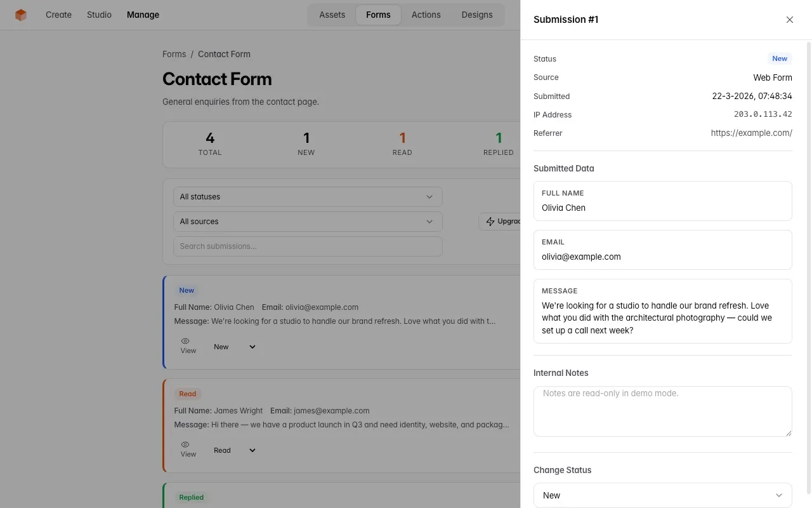Close the Submission #1 panel with the X icon
Viewport: 812px width, 508px height.
789,20
